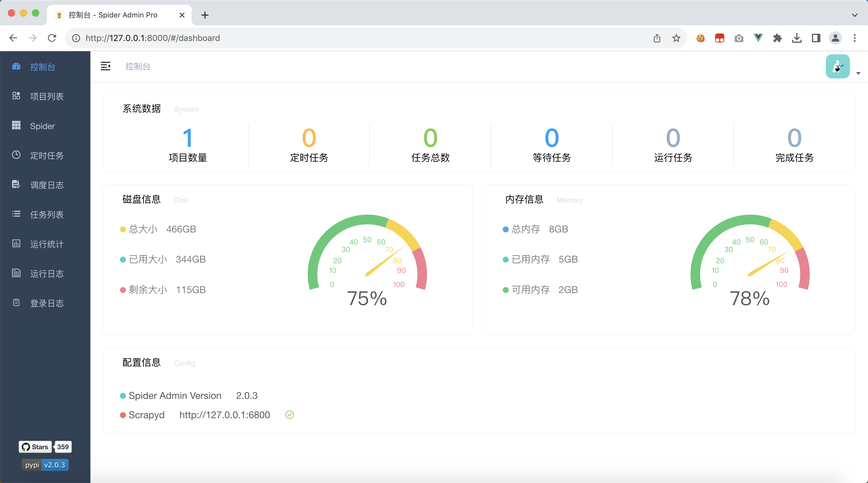The image size is (868, 483).
Task: Open 调度日志 in the sidebar menu
Action: 45,185
